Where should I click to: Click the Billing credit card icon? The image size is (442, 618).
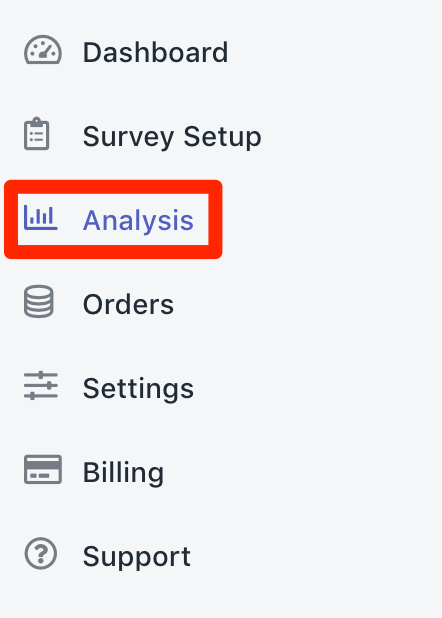(x=43, y=469)
